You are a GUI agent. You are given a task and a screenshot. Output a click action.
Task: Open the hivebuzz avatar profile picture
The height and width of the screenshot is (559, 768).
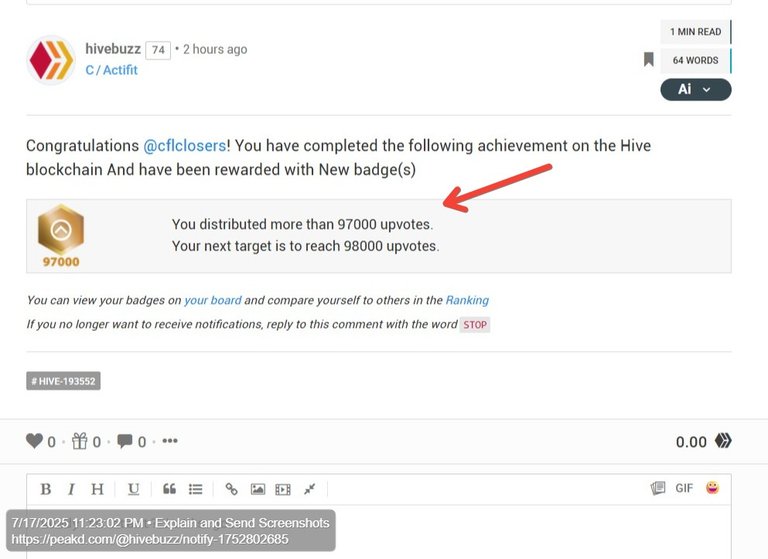point(51,60)
